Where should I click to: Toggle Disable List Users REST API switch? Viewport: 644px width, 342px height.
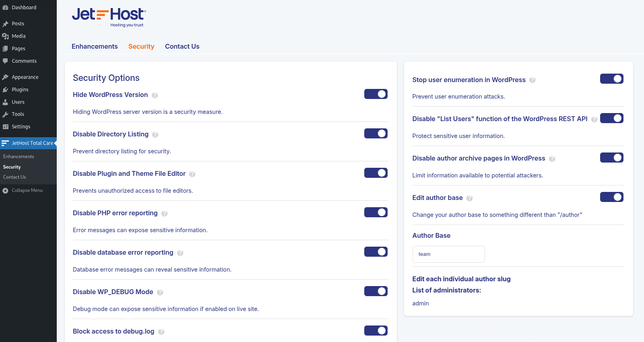[x=612, y=118]
